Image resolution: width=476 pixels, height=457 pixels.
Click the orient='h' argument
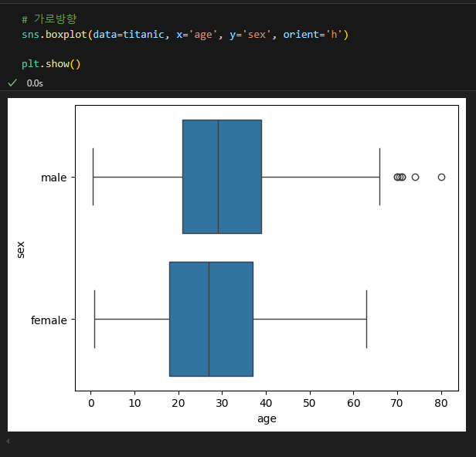[313, 35]
